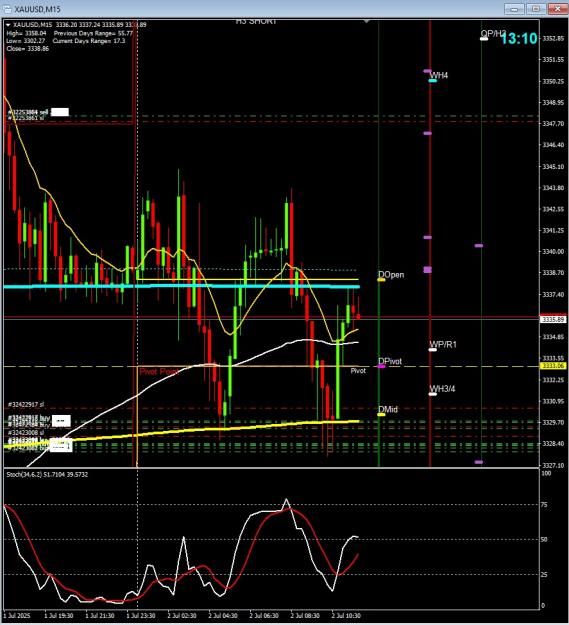Click the 3327.10 price scale value

tap(553, 465)
